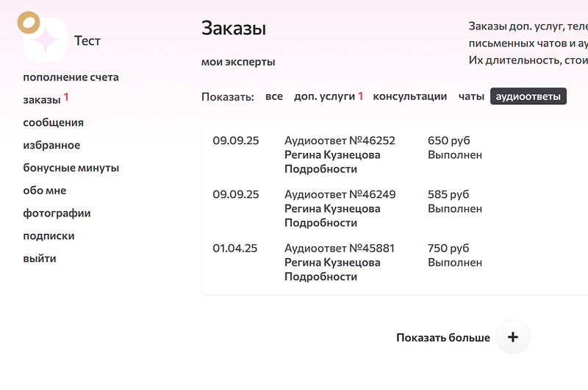Click the profile avatar star icon
The width and height of the screenshot is (588, 390).
click(x=46, y=40)
